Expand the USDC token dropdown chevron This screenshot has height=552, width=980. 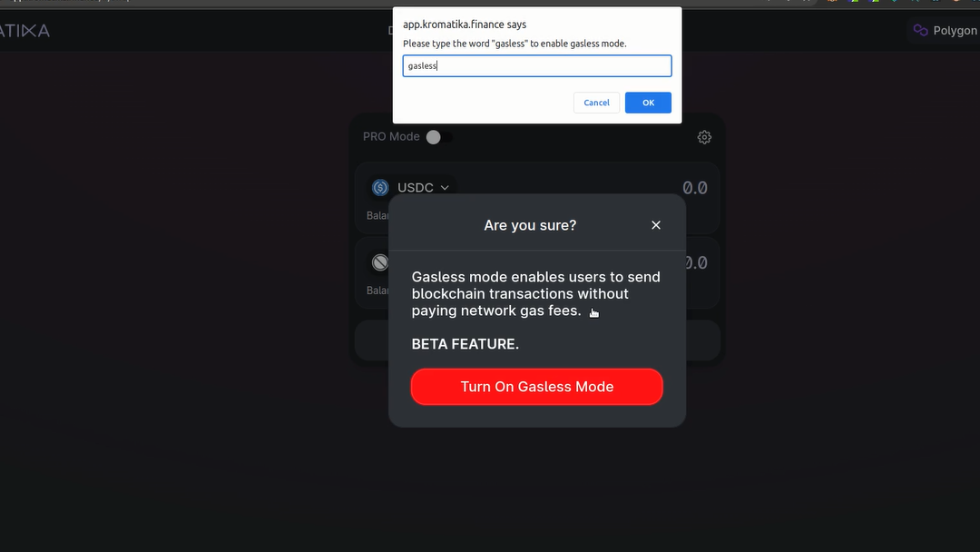[445, 188]
